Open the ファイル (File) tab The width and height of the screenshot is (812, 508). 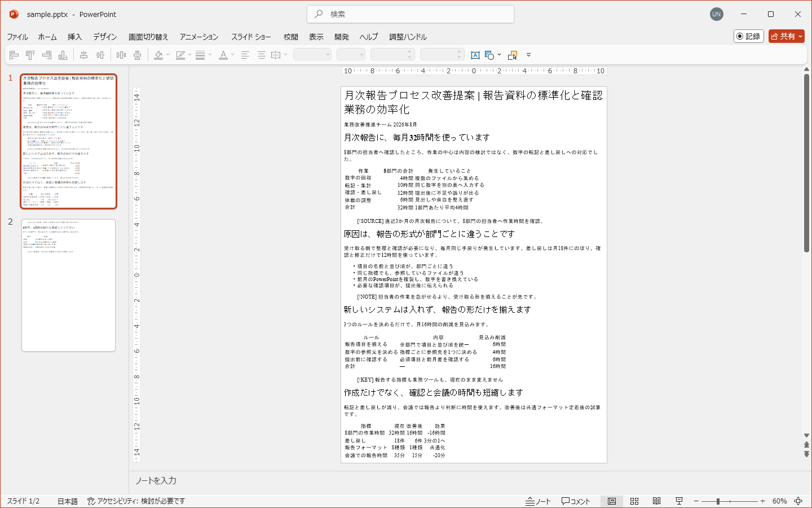click(x=17, y=37)
